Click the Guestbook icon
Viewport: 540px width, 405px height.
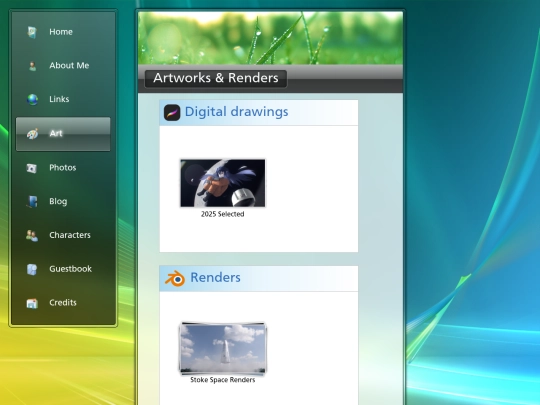point(32,269)
